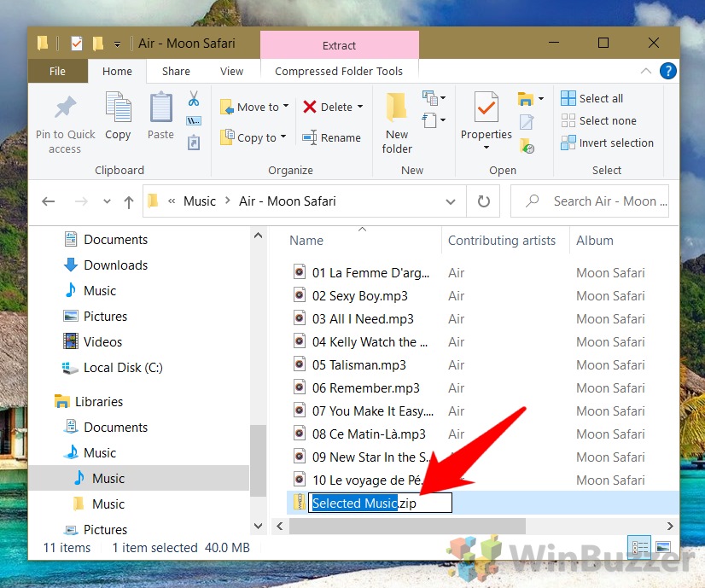
Task: Click the Select all icon
Action: pos(592,98)
